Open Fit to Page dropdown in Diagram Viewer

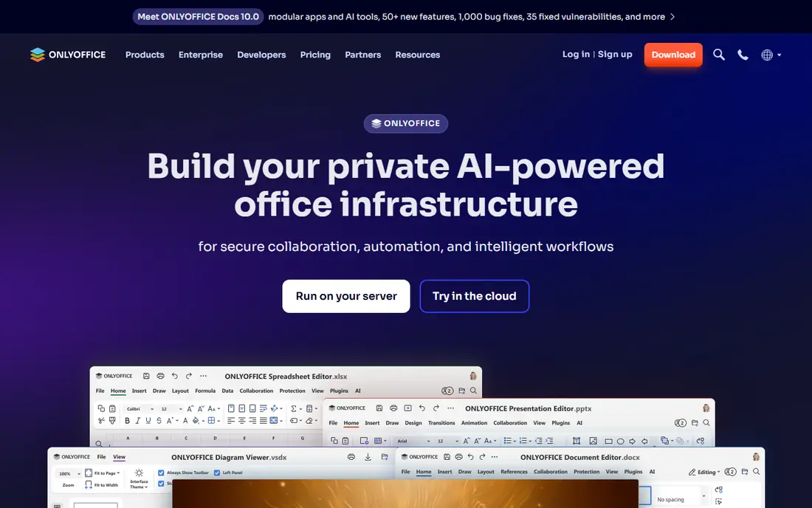pos(103,473)
